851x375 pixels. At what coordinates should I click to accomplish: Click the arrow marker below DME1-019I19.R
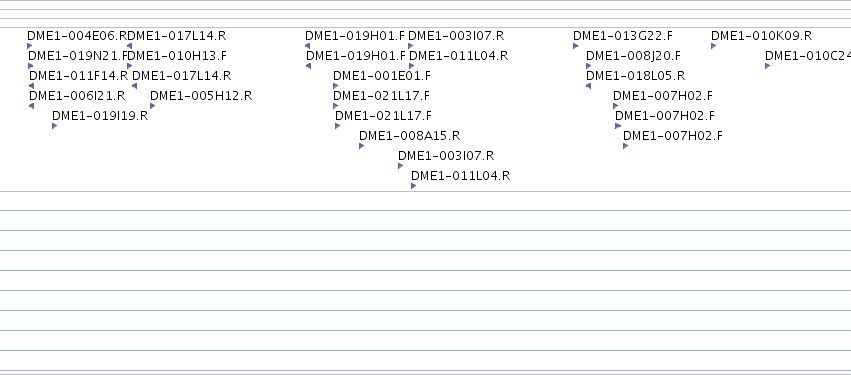tap(54, 126)
